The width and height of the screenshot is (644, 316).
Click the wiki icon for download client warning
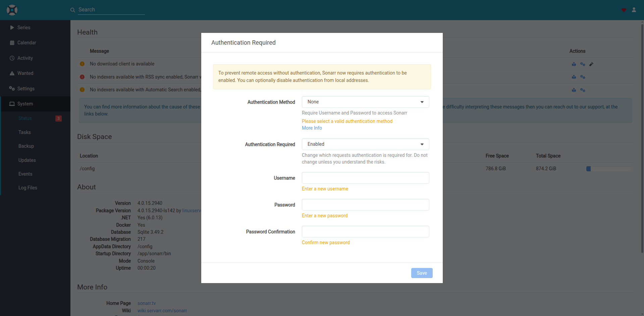tap(574, 64)
